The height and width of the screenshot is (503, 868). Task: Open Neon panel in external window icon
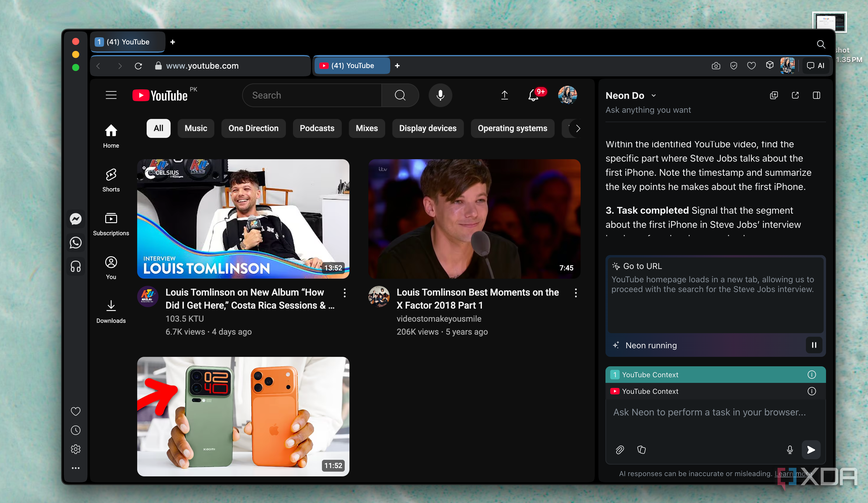pyautogui.click(x=795, y=96)
